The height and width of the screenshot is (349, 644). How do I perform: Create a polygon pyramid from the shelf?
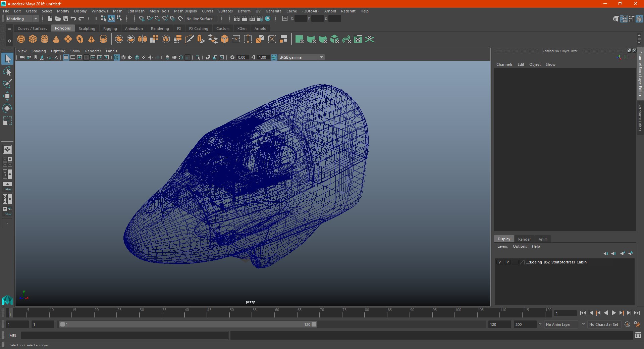[92, 39]
